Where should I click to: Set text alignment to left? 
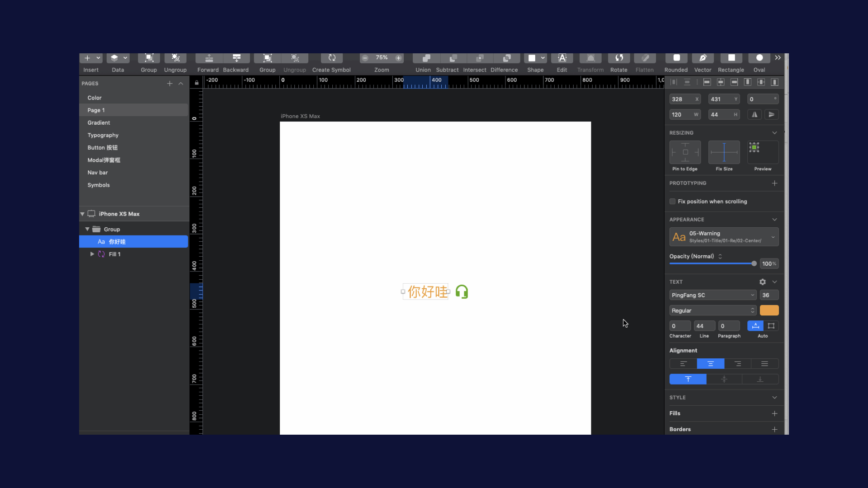click(684, 364)
